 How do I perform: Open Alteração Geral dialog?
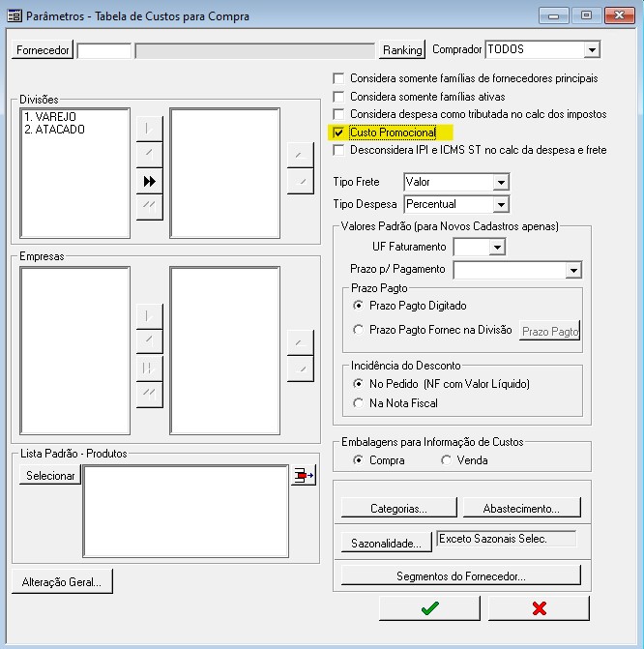pyautogui.click(x=62, y=581)
